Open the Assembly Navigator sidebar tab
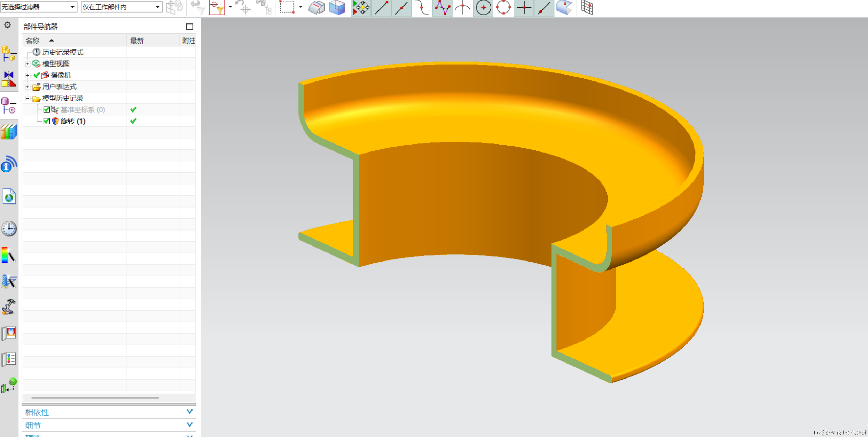 click(9, 53)
